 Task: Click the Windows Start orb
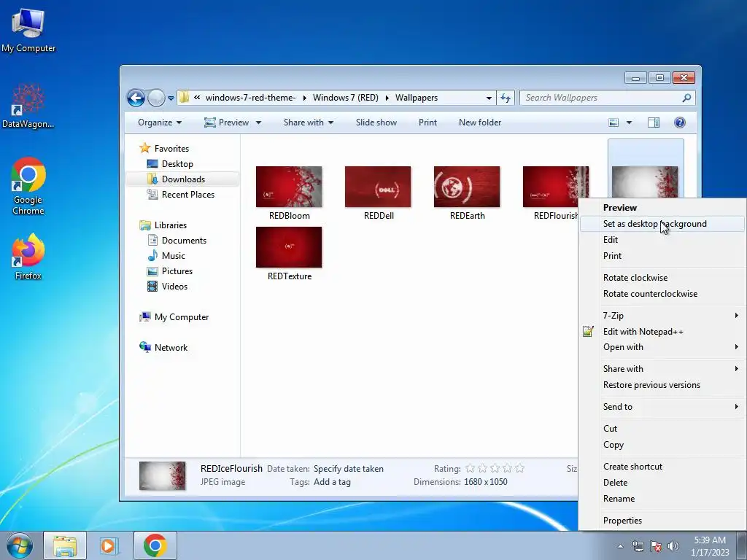[x=20, y=545]
